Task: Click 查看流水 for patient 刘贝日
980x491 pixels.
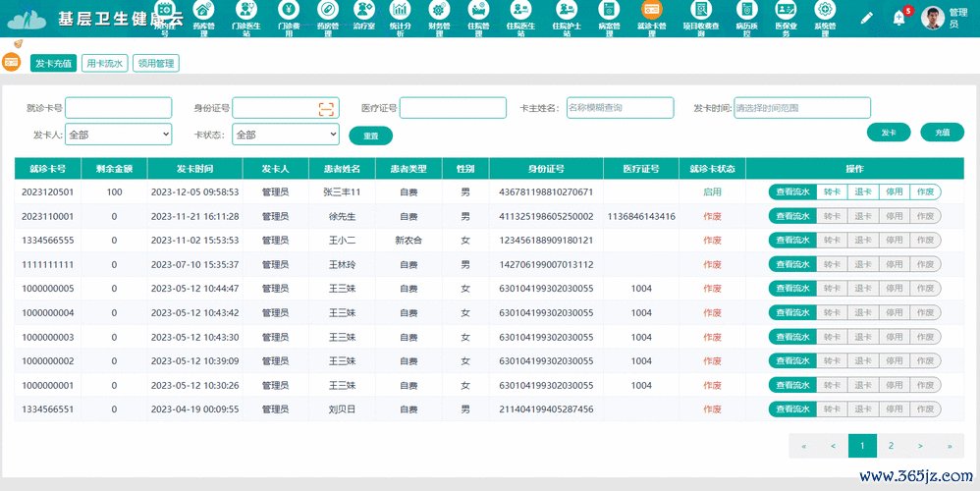Action: click(x=792, y=409)
